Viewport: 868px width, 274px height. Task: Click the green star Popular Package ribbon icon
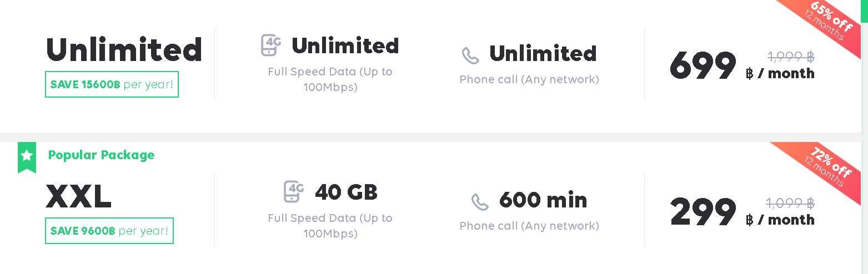click(x=27, y=157)
